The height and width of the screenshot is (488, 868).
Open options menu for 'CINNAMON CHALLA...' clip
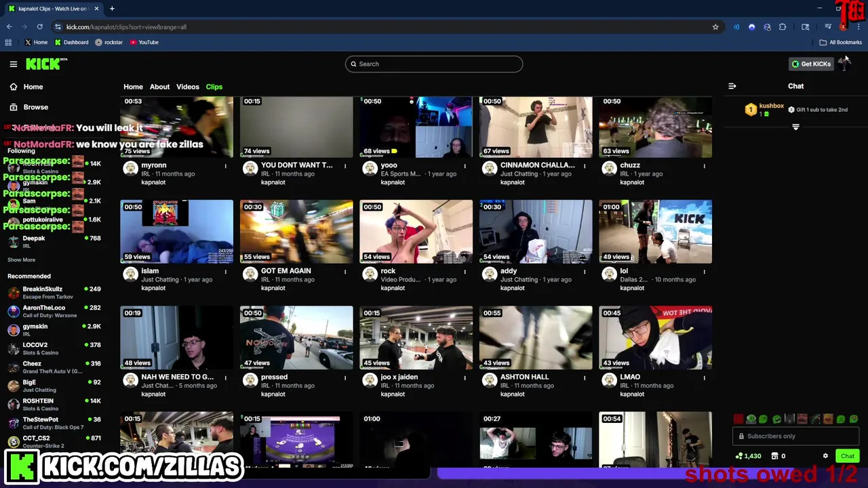click(585, 166)
